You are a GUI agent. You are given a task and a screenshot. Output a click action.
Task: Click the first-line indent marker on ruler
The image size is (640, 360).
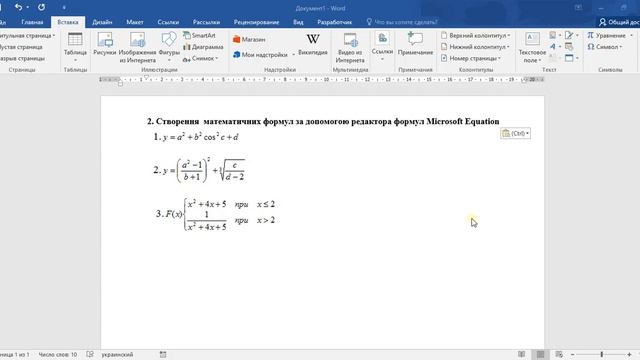pos(147,77)
